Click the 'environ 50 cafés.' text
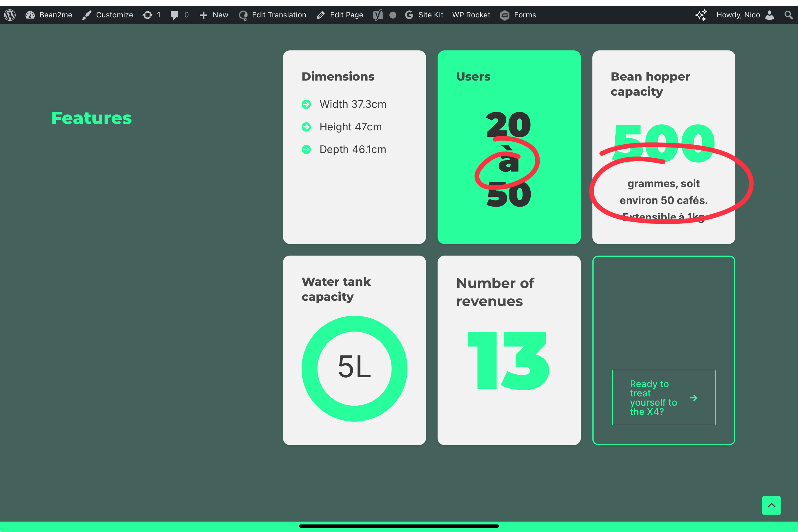The height and width of the screenshot is (532, 798). click(663, 201)
